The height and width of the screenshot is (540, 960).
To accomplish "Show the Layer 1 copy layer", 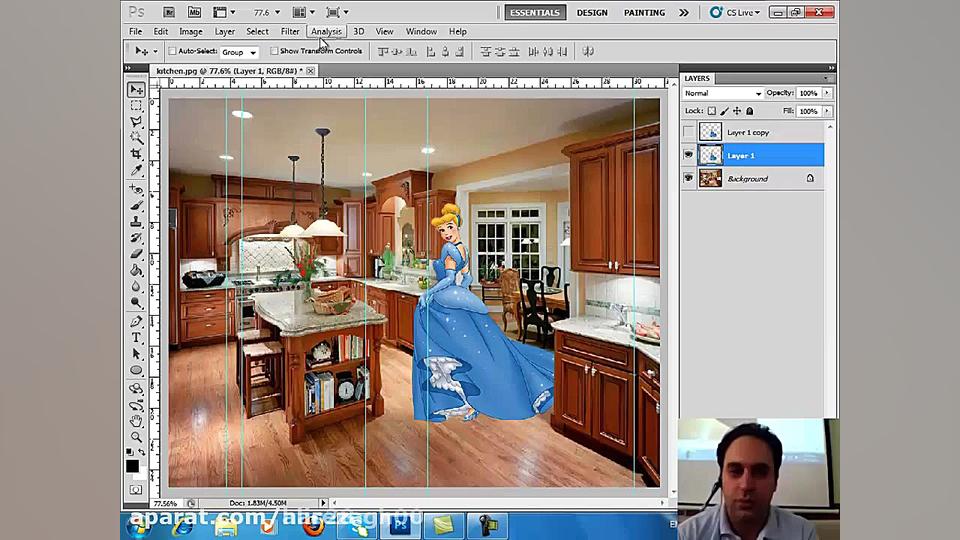I will pyautogui.click(x=689, y=132).
